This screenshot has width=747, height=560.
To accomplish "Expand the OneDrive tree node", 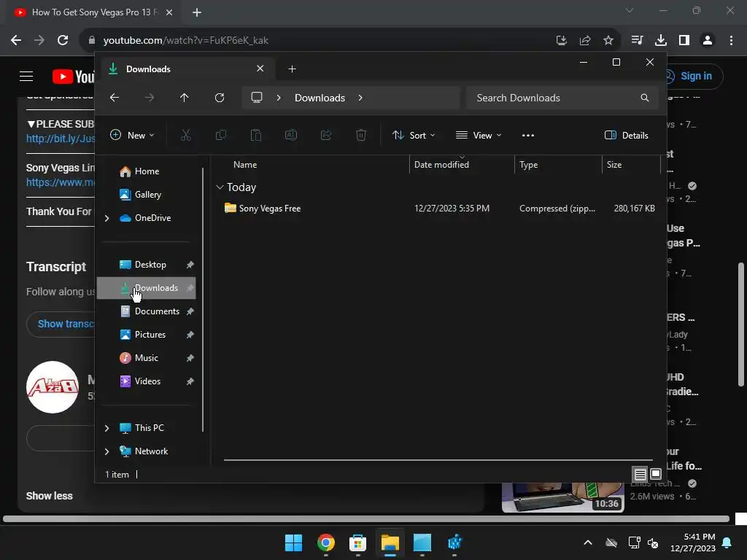I will coord(107,218).
